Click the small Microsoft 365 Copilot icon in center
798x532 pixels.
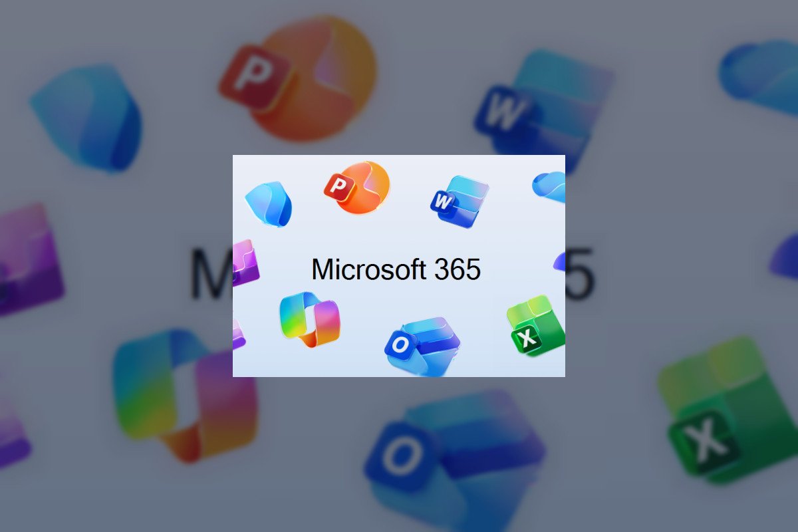point(309,319)
